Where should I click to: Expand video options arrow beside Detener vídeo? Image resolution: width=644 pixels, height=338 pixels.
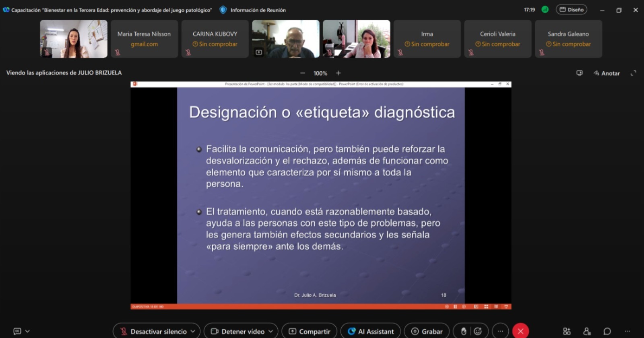(270, 331)
